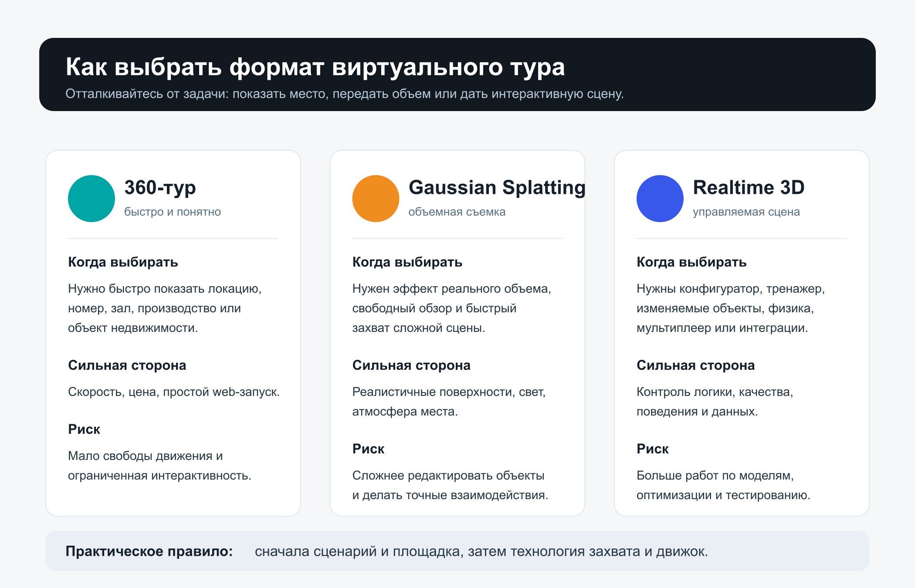Click the text 'Сложнее редактировать объекты'
This screenshot has width=915, height=588.
[x=448, y=476]
